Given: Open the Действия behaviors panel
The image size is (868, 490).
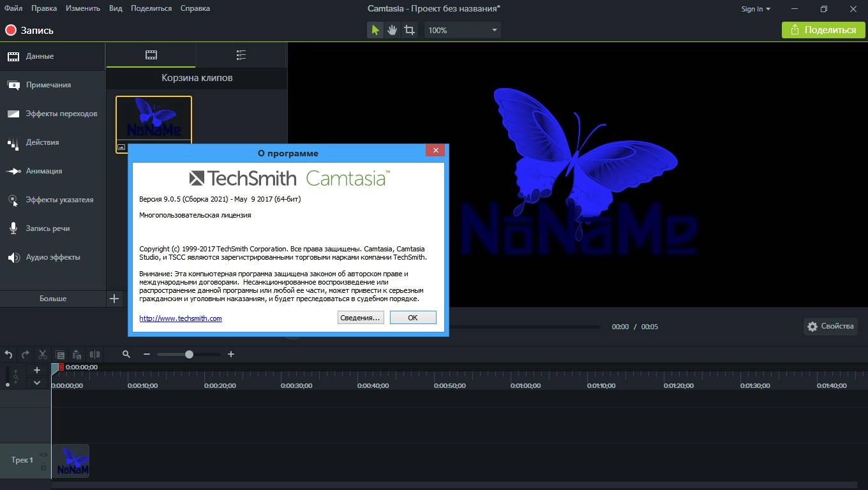Looking at the screenshot, I should click(x=52, y=142).
